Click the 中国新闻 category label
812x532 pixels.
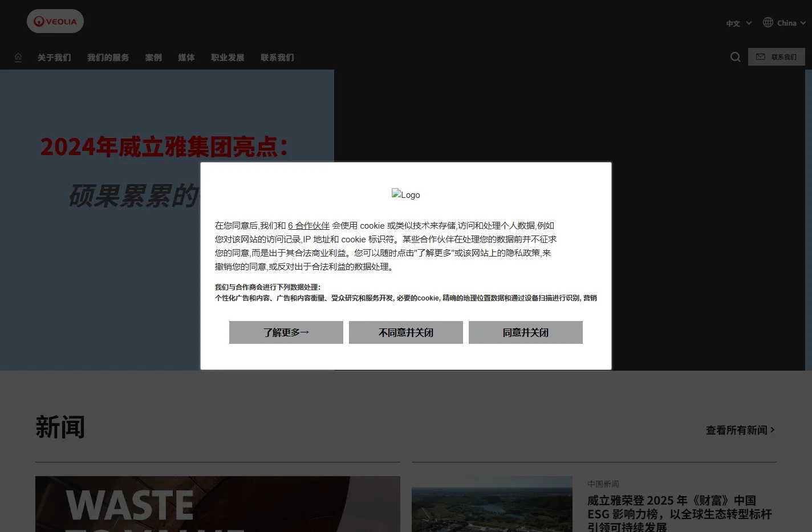click(x=603, y=484)
